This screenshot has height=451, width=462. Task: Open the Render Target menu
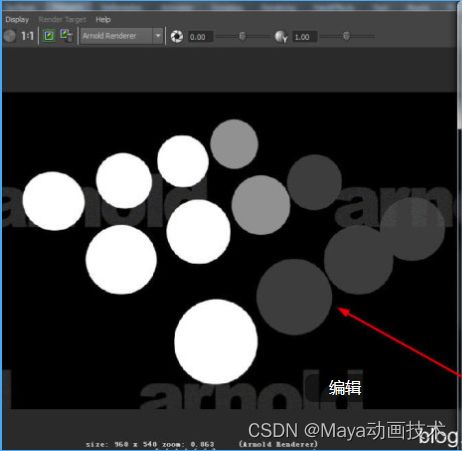click(62, 20)
